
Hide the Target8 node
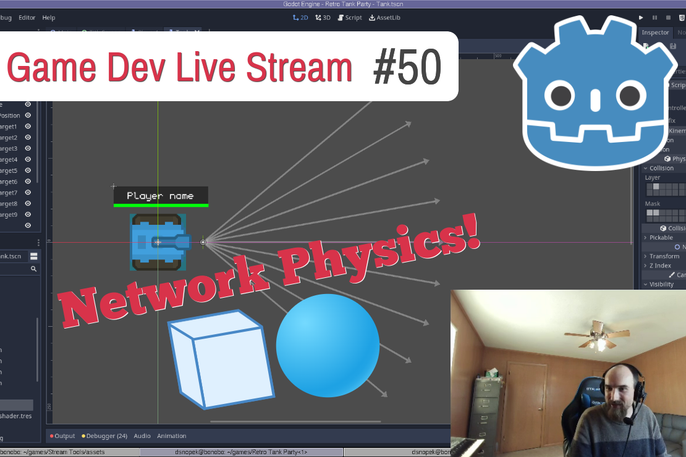pos(28,204)
